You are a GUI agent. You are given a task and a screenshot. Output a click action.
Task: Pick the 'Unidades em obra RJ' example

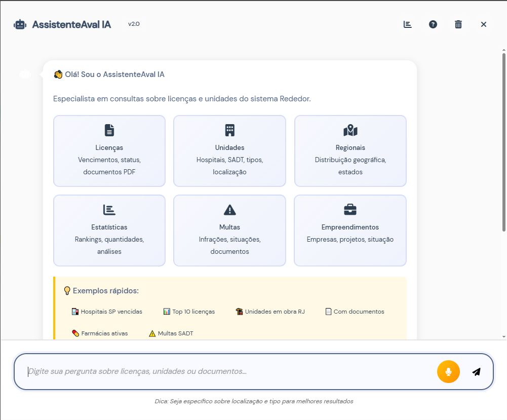click(270, 312)
